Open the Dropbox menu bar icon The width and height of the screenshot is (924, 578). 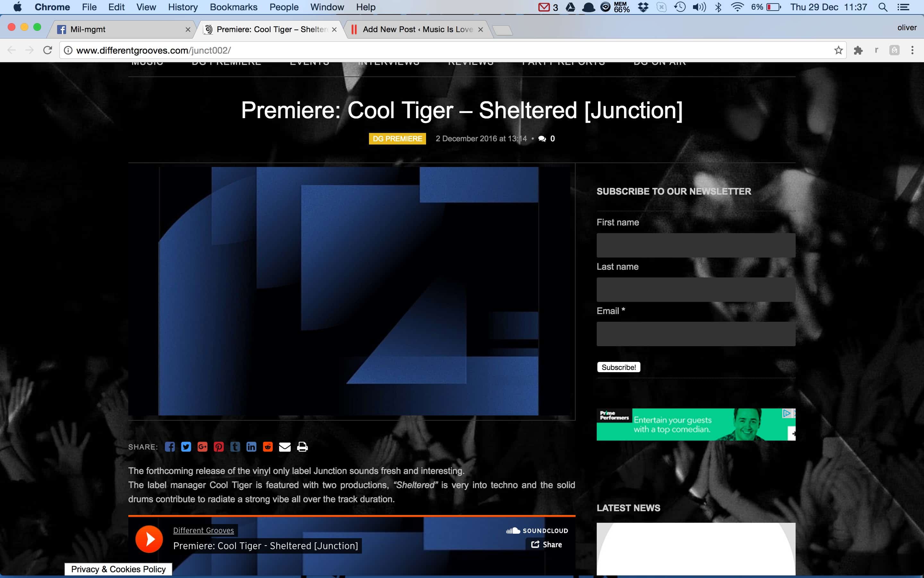pos(643,7)
